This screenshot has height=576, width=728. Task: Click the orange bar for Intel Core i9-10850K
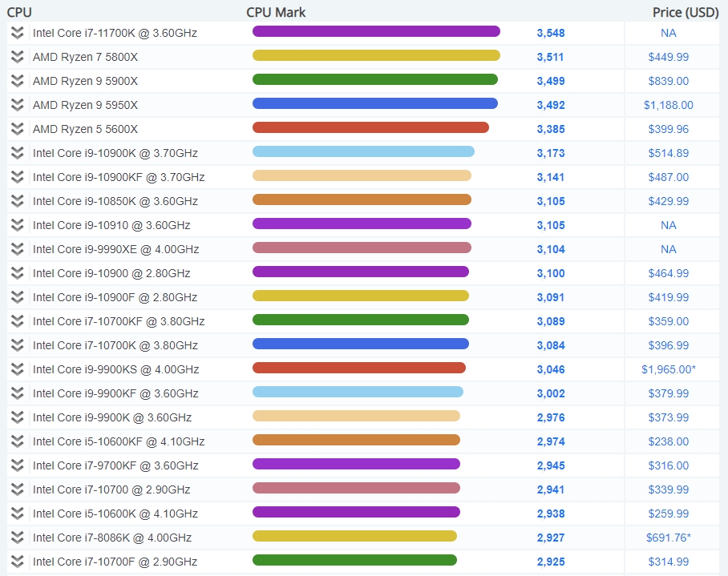click(x=362, y=200)
